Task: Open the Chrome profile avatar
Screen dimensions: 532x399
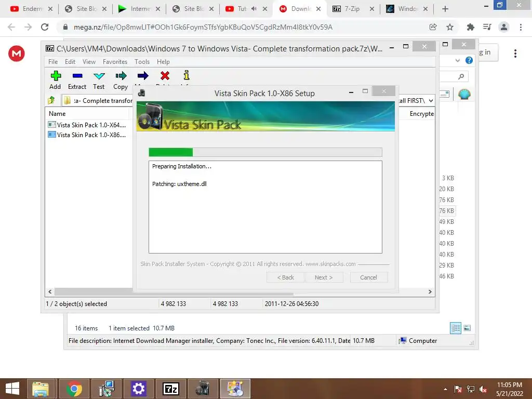Action: 504,27
